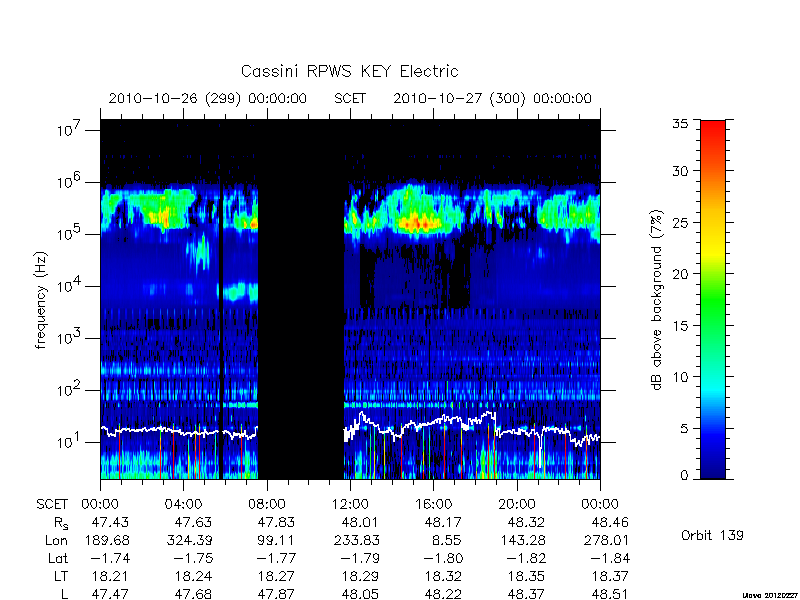Screen dimensions: 800x600
Task: Click the 'Cassini RPWS KEY Electric' plot title
Action: [x=349, y=71]
